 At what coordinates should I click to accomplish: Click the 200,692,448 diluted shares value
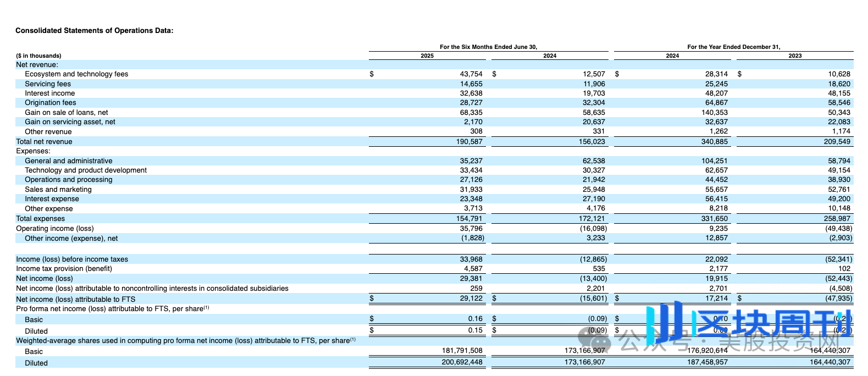[x=462, y=362]
